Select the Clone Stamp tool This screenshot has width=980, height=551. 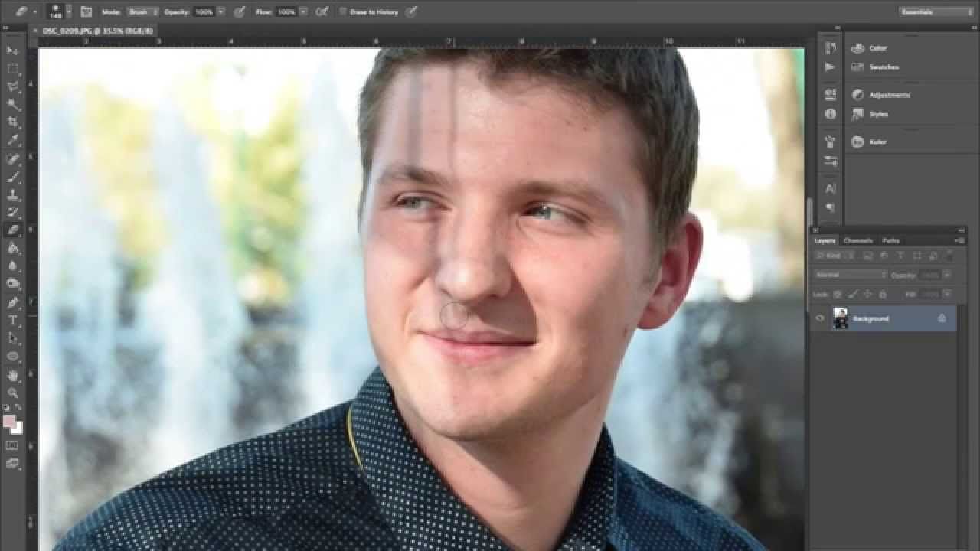[13, 195]
